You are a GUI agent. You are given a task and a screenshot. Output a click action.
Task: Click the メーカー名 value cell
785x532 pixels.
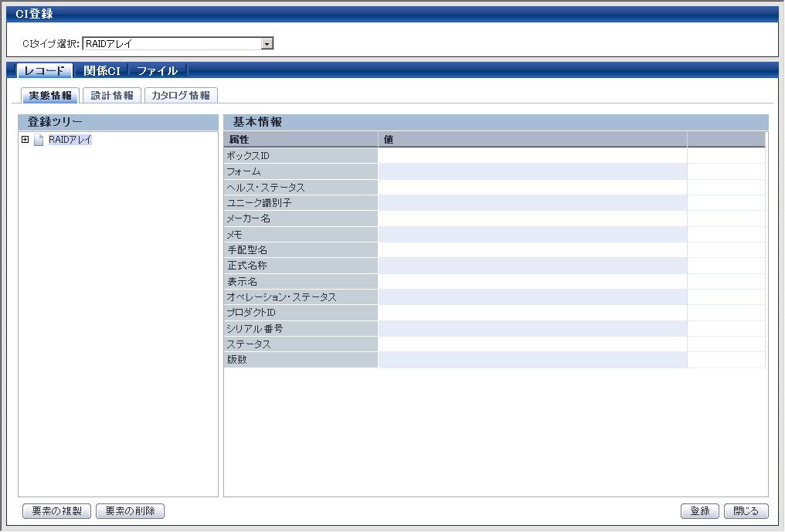pos(532,219)
